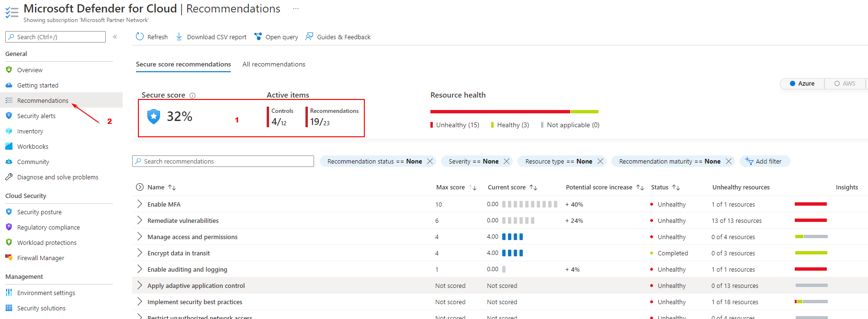Click the Regulatory compliance purple shield icon
The height and width of the screenshot is (319, 868).
pyautogui.click(x=9, y=227)
